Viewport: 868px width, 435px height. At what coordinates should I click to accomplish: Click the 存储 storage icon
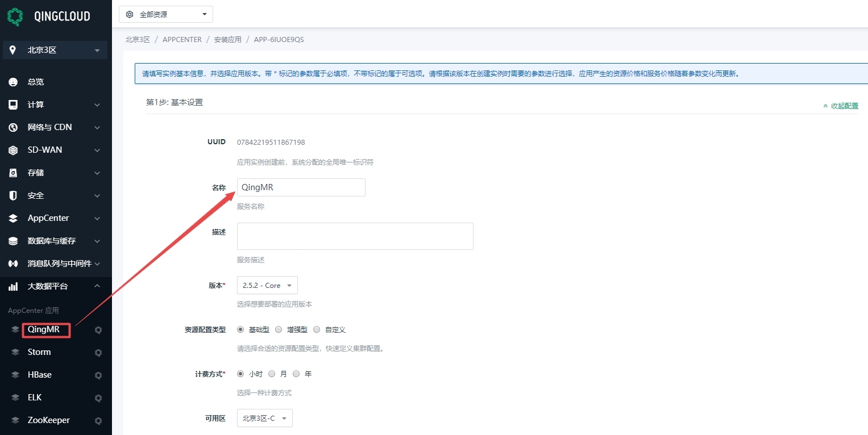(x=13, y=173)
